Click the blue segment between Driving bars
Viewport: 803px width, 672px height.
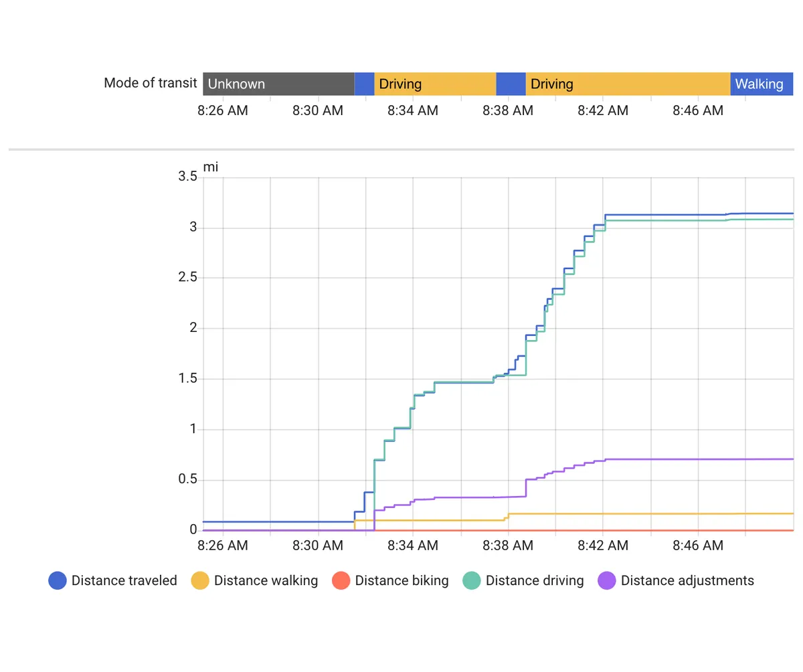[511, 84]
